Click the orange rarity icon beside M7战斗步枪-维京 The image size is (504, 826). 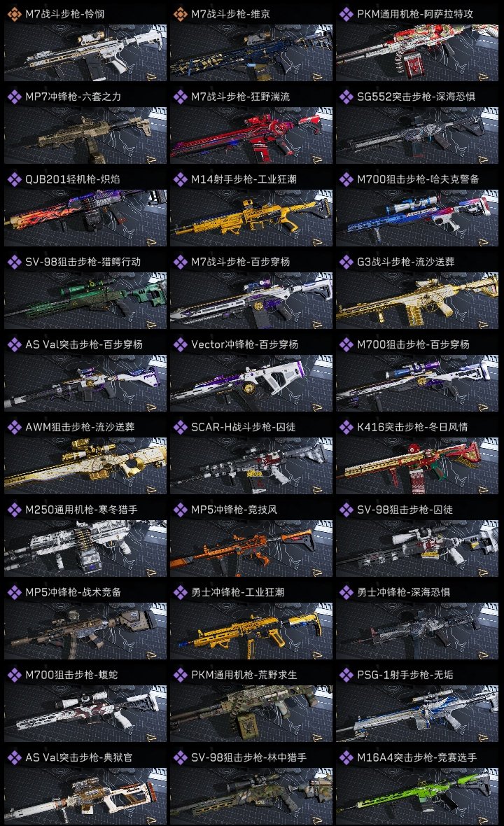pyautogui.click(x=180, y=14)
